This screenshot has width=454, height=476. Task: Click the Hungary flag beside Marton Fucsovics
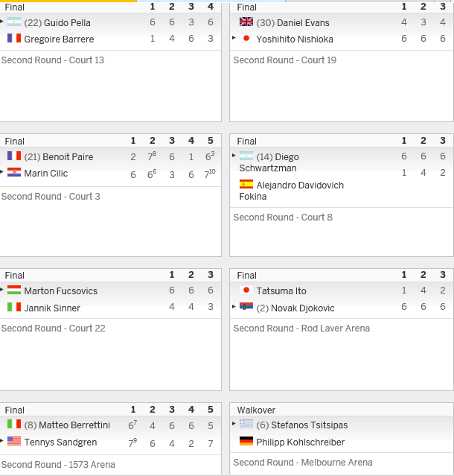pyautogui.click(x=14, y=290)
